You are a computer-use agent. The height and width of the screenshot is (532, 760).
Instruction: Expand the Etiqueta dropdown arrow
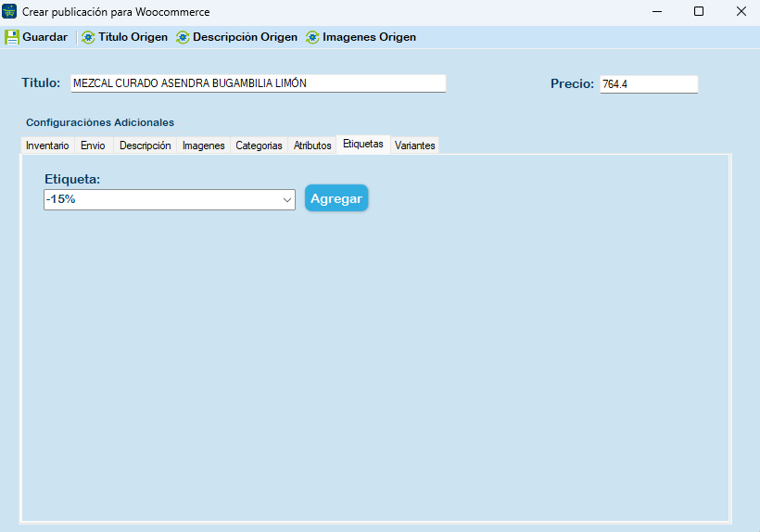(x=286, y=200)
